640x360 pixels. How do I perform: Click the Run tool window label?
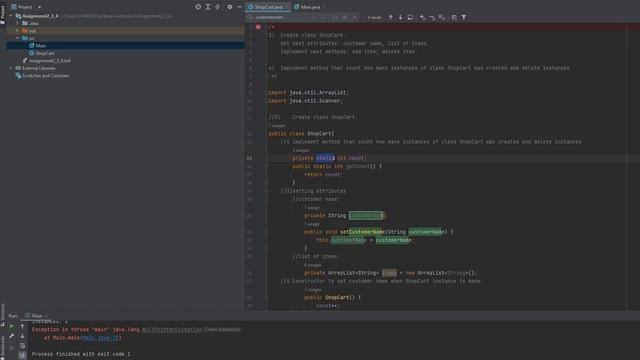tap(13, 316)
